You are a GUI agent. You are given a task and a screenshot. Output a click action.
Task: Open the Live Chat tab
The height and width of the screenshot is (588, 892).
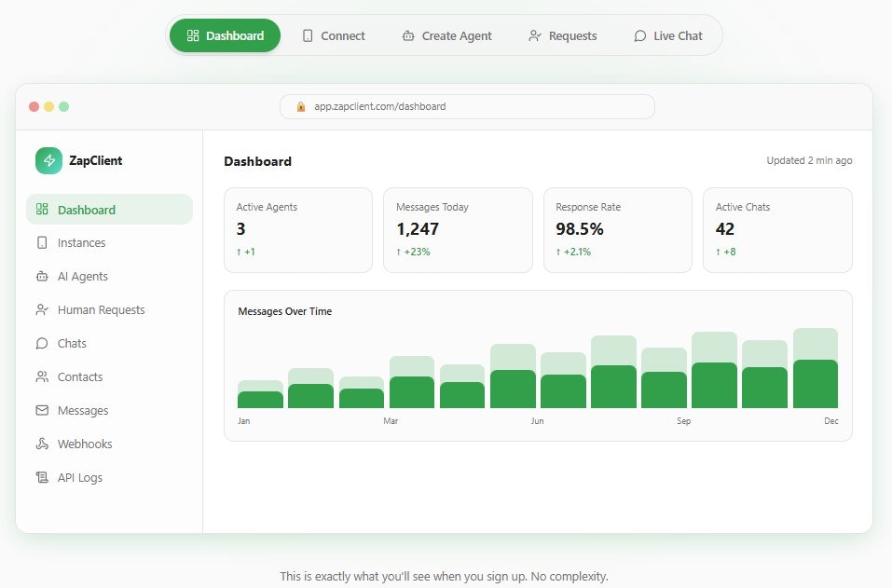tap(668, 35)
